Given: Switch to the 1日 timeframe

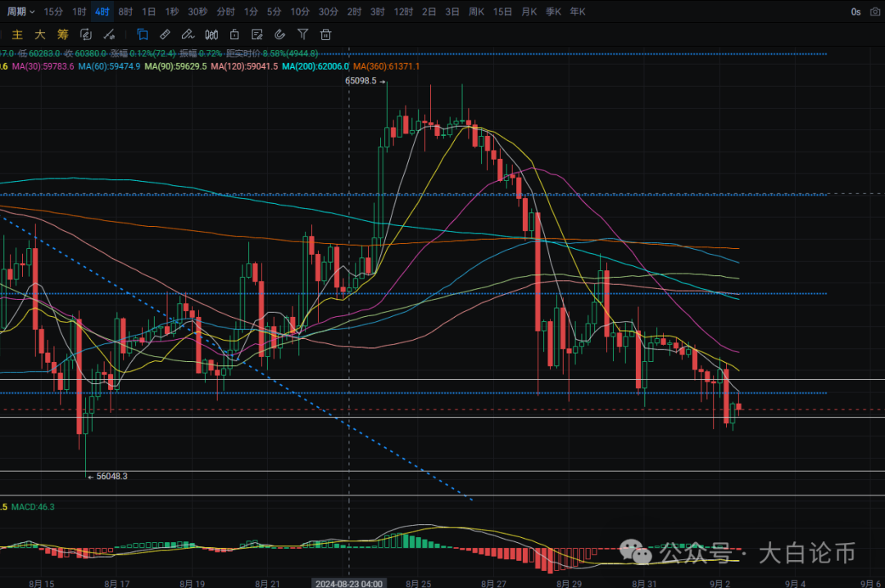Looking at the screenshot, I should [148, 11].
